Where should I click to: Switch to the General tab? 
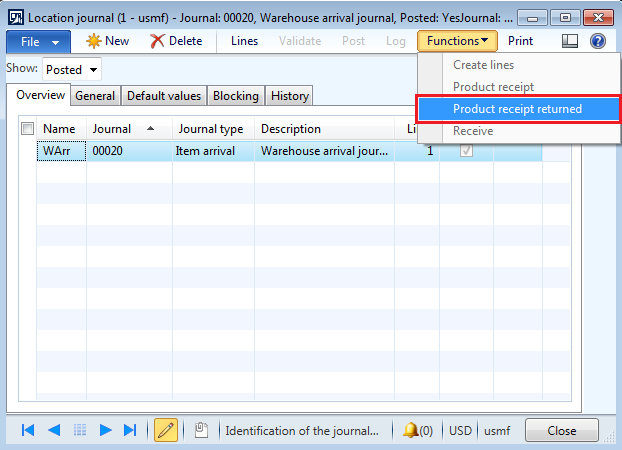[95, 96]
